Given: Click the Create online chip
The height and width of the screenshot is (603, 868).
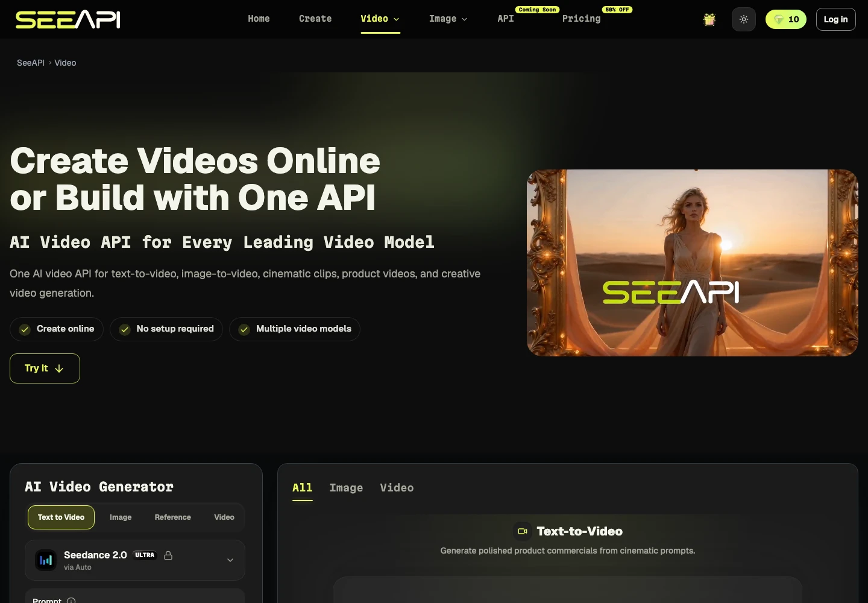Looking at the screenshot, I should pos(57,329).
